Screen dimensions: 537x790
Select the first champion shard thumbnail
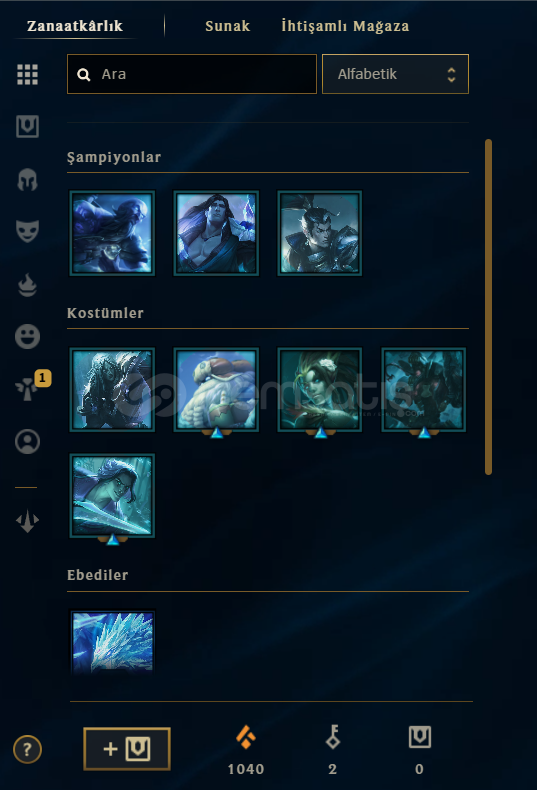(112, 233)
